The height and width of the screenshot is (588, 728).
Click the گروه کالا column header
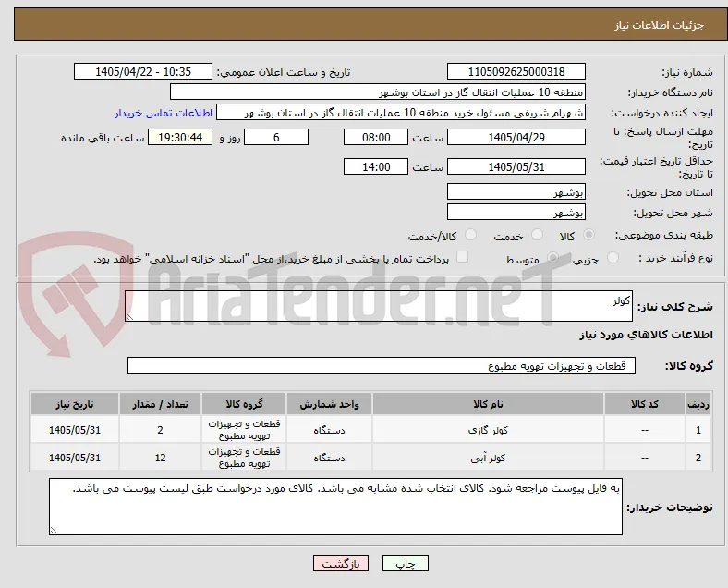244,404
